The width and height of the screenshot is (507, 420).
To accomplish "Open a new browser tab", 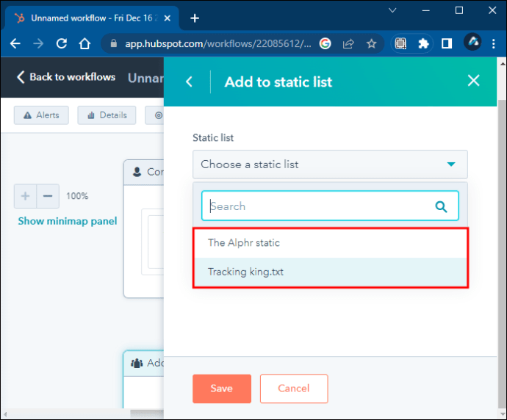I will point(195,18).
